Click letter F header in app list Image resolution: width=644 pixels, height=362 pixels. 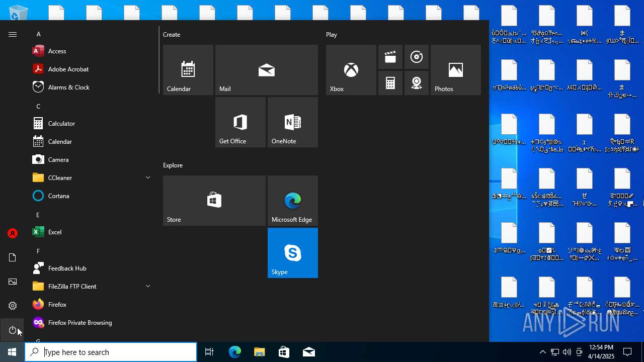pyautogui.click(x=38, y=251)
